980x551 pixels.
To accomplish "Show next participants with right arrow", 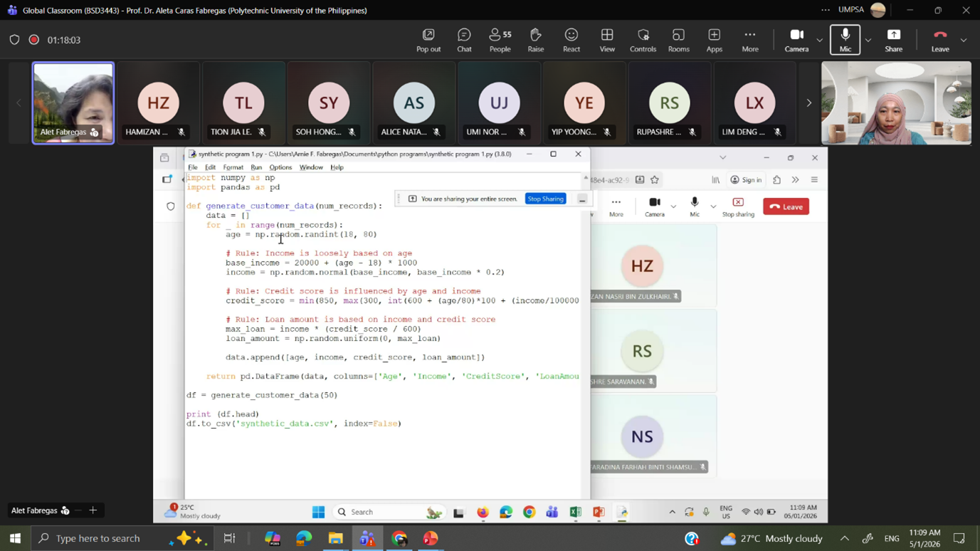I will (808, 103).
